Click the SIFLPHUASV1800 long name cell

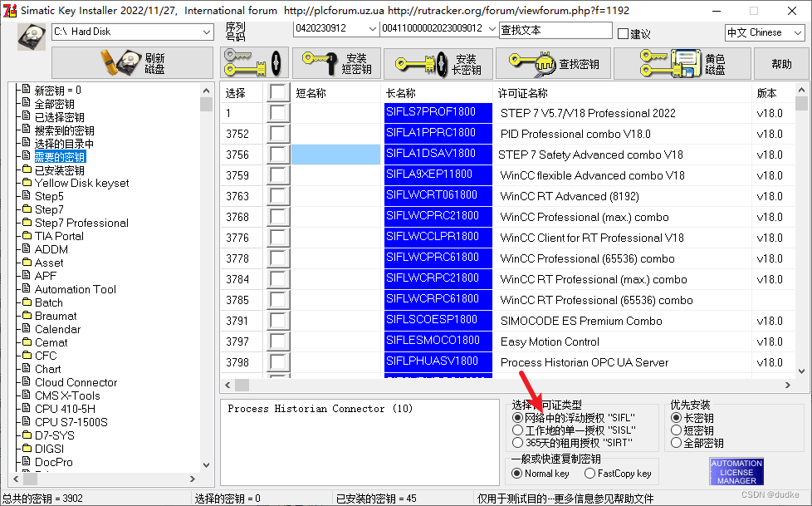pyautogui.click(x=438, y=362)
